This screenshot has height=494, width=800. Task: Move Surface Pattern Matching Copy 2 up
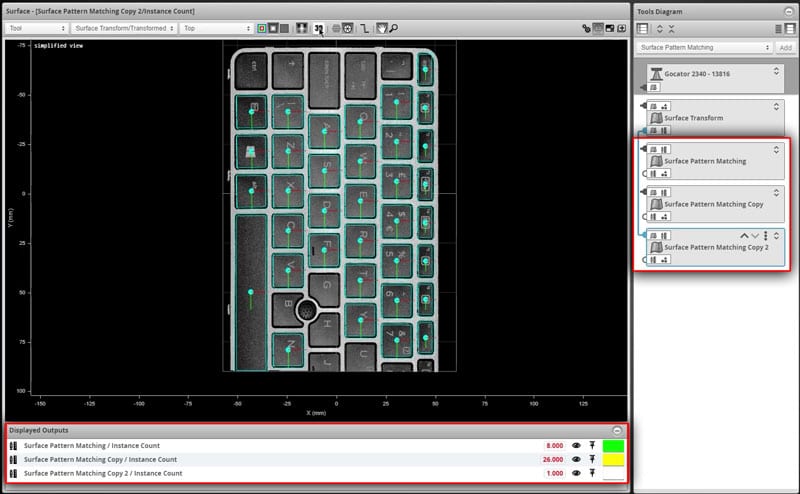(744, 236)
